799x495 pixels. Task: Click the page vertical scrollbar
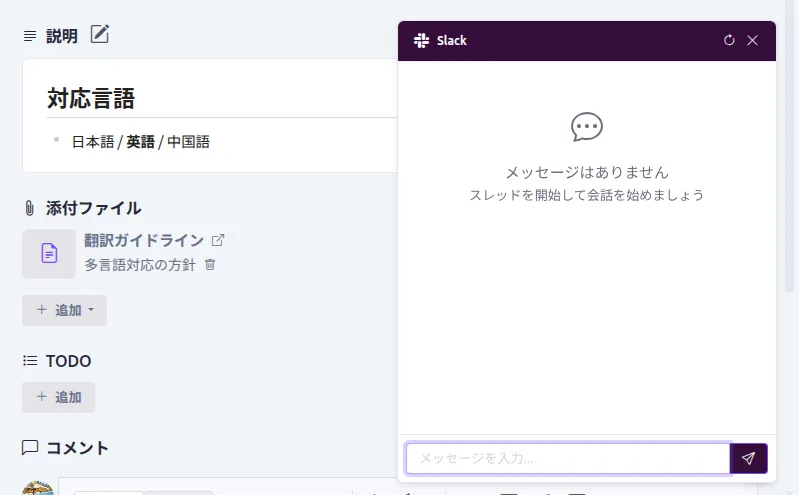tap(789, 145)
